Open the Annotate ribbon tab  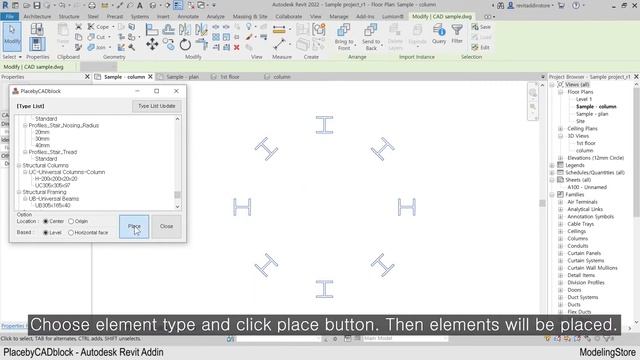click(188, 16)
